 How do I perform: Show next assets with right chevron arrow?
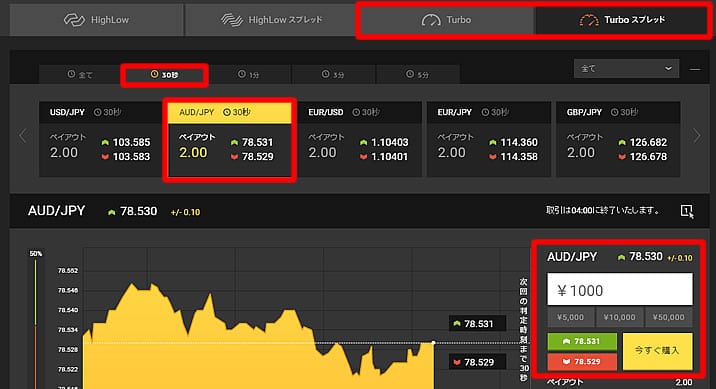[696, 136]
